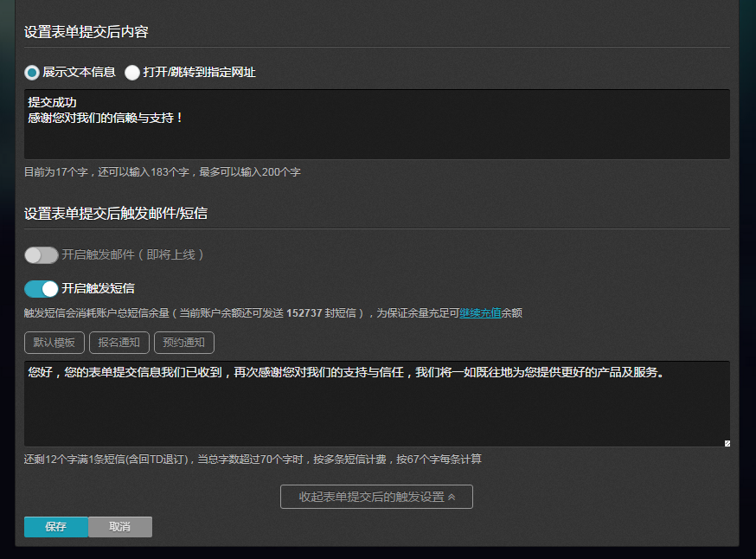Click the 目前为17个字 character count text

point(162,172)
